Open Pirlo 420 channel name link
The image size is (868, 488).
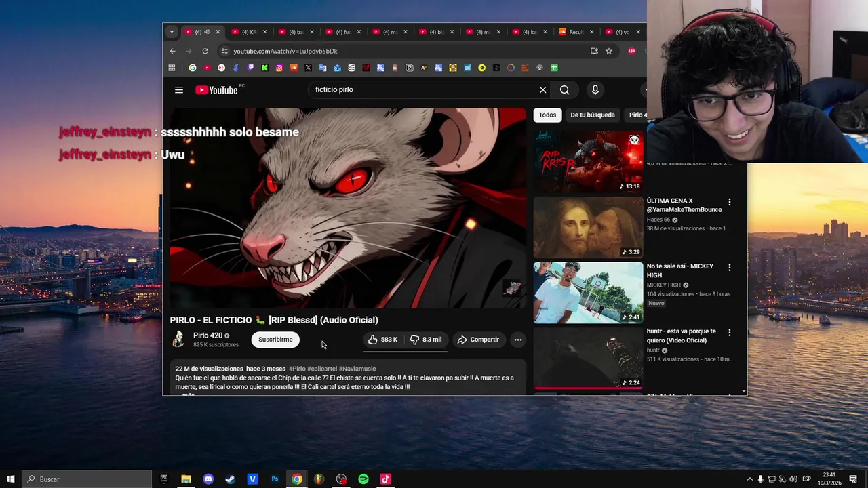click(208, 335)
